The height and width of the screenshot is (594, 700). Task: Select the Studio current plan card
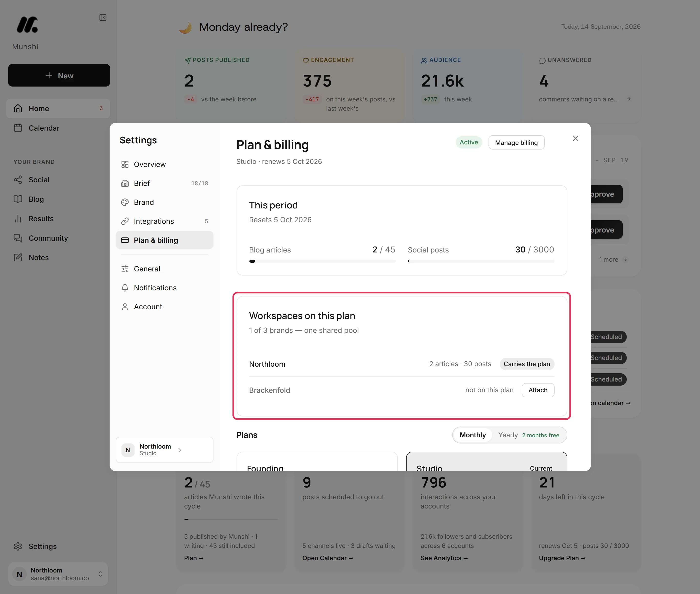pyautogui.click(x=486, y=462)
